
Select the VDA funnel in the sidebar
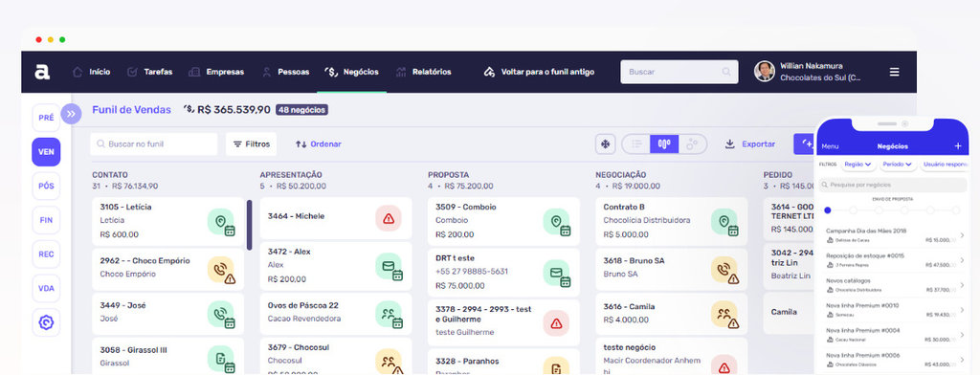click(x=46, y=288)
